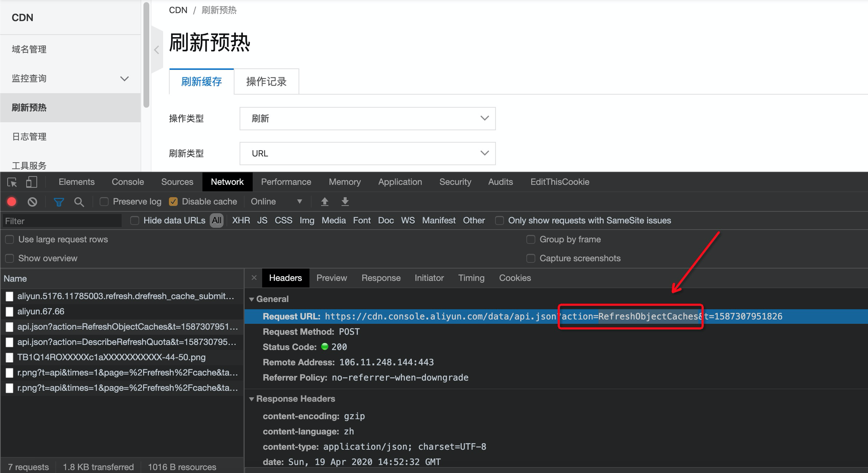Collapse the General section triangle

click(252, 299)
